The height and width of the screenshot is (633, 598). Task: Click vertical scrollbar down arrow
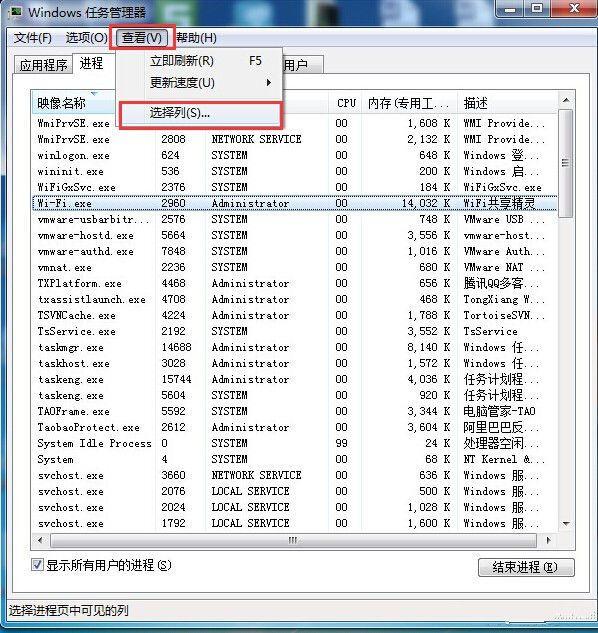click(566, 524)
